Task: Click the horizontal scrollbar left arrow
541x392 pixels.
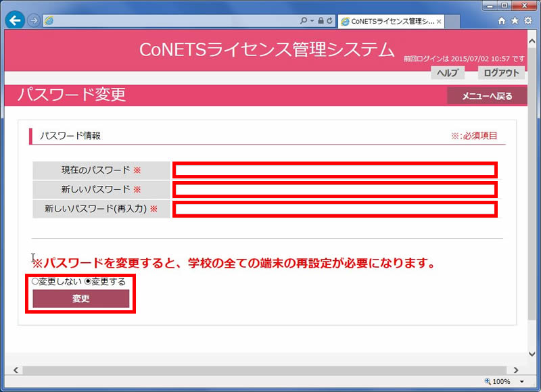Action: (16, 370)
